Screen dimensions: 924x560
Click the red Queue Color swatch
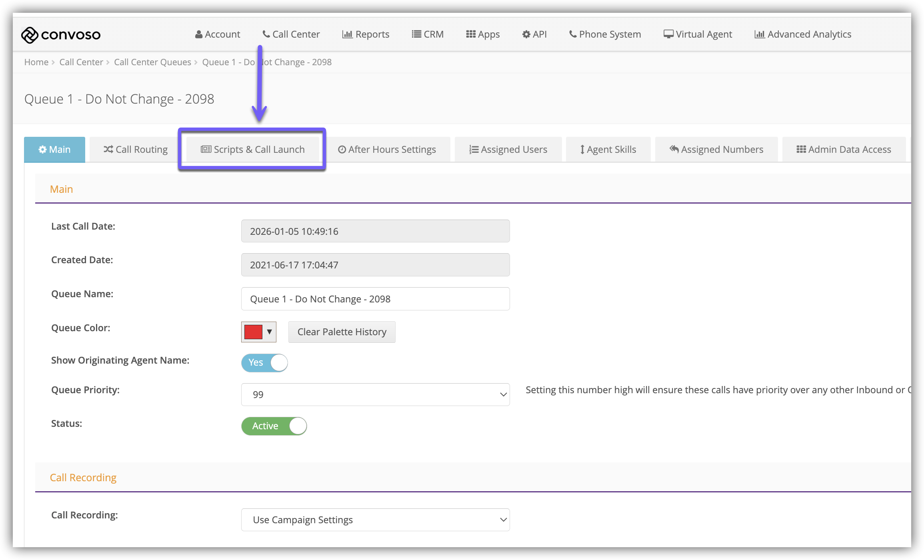(253, 332)
